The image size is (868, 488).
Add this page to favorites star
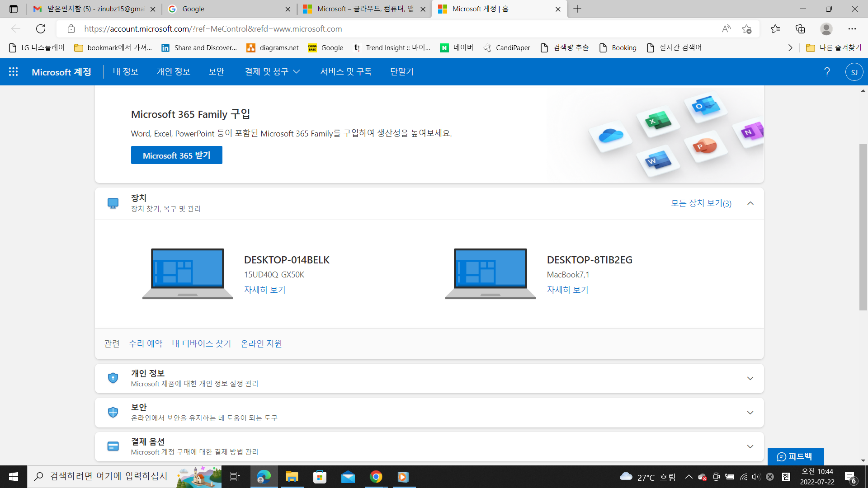click(746, 29)
